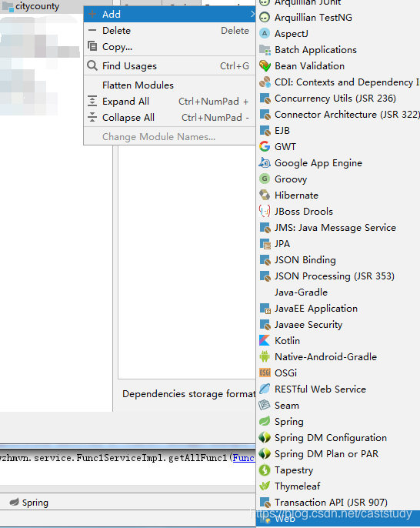Select Flatten Modules menu entry

coord(169,85)
